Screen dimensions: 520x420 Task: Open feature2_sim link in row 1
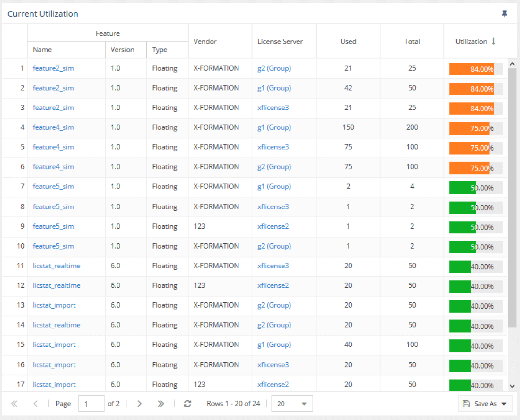pos(53,68)
